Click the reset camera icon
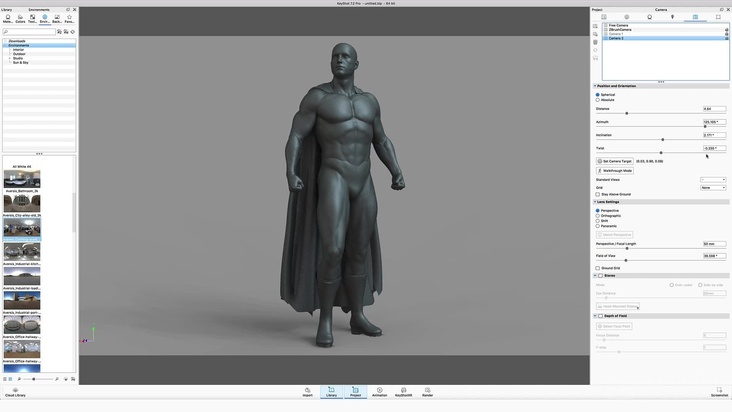732x412 pixels. pos(595,50)
